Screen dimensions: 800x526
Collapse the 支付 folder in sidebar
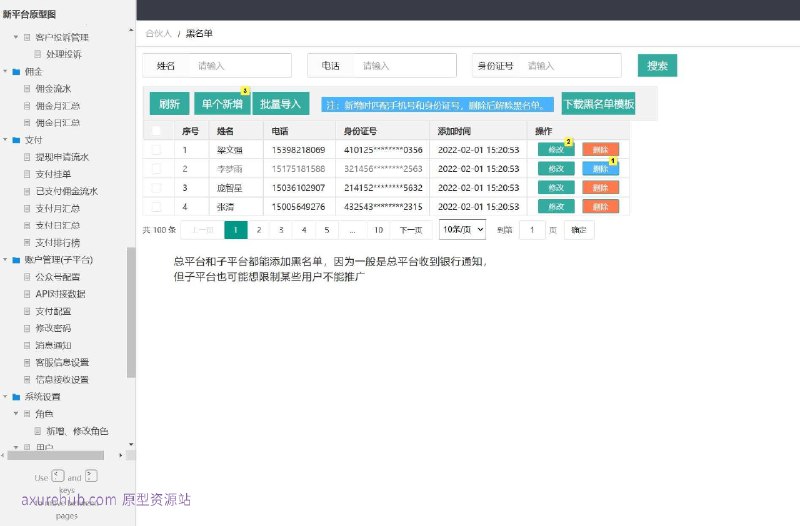tap(6, 140)
